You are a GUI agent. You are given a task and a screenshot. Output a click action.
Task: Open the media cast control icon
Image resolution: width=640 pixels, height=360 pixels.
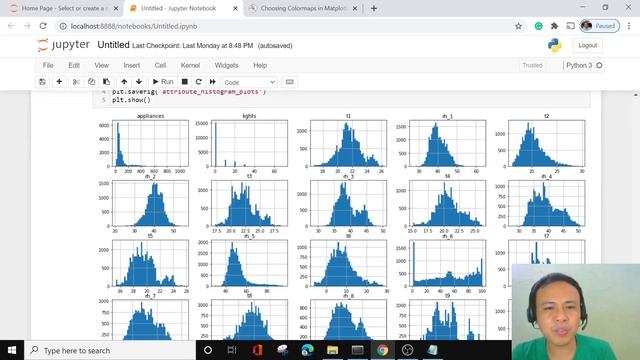(570, 26)
